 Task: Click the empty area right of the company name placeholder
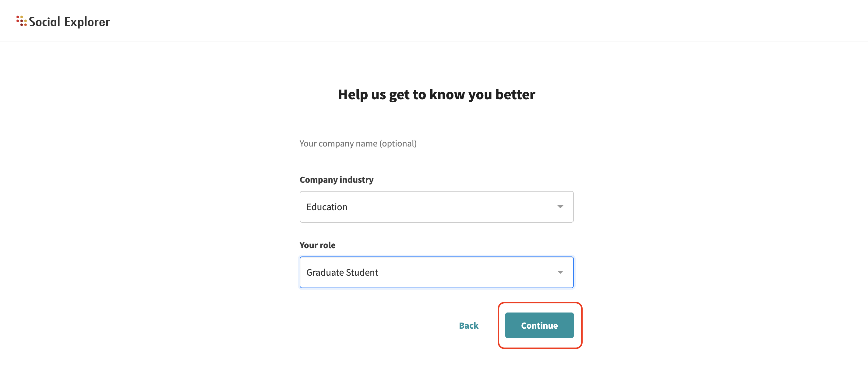coord(499,144)
